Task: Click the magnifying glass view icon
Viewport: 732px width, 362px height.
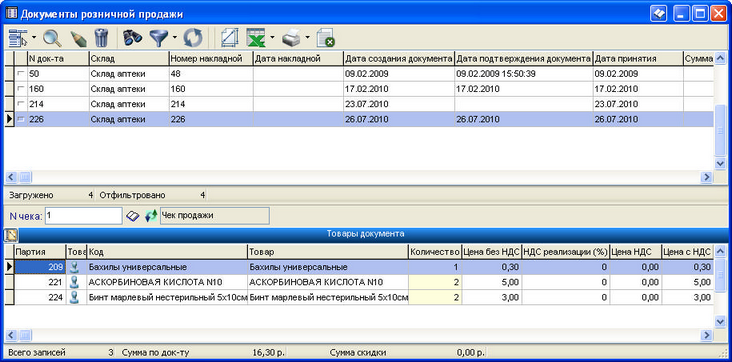Action: (52, 38)
